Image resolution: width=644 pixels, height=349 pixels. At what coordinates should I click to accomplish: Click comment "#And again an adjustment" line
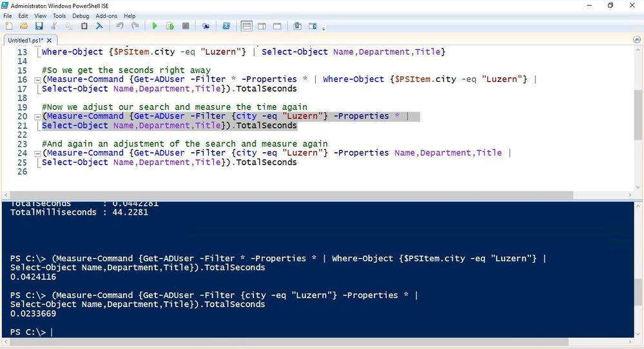(x=185, y=144)
